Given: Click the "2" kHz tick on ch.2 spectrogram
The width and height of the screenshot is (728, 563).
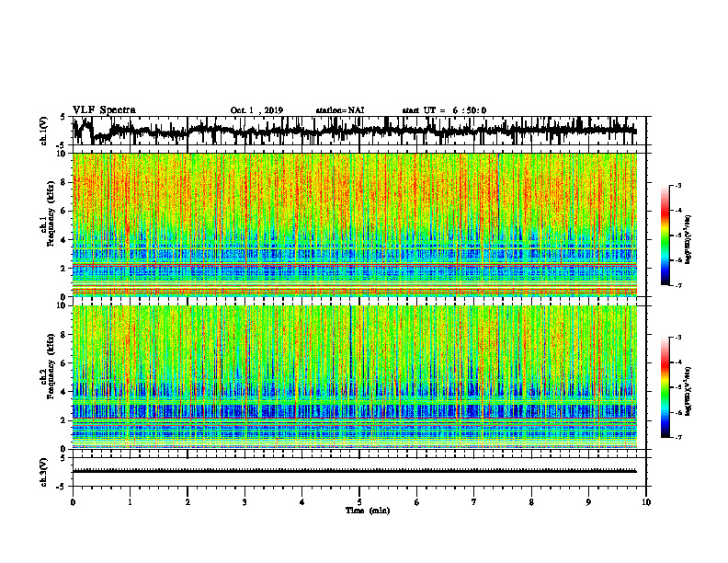Looking at the screenshot, I should tap(64, 420).
